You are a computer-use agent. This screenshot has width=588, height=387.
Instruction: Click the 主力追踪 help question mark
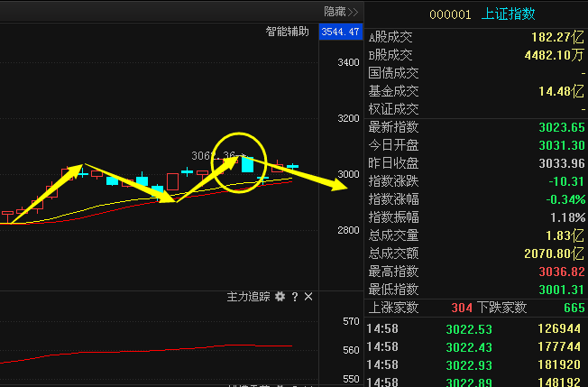[x=294, y=297]
